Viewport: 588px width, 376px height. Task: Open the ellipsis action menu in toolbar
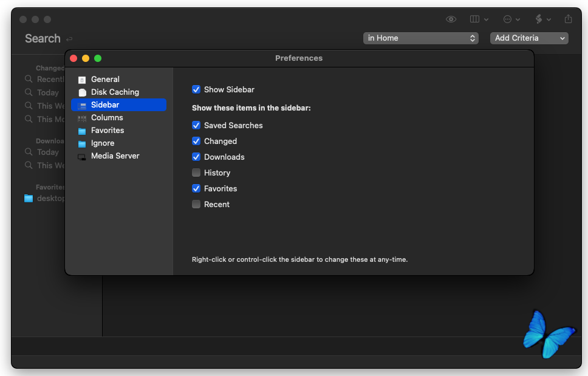coord(511,19)
